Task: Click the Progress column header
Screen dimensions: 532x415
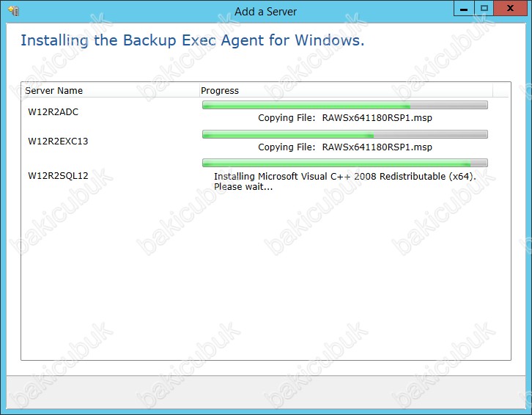Action: [345, 91]
